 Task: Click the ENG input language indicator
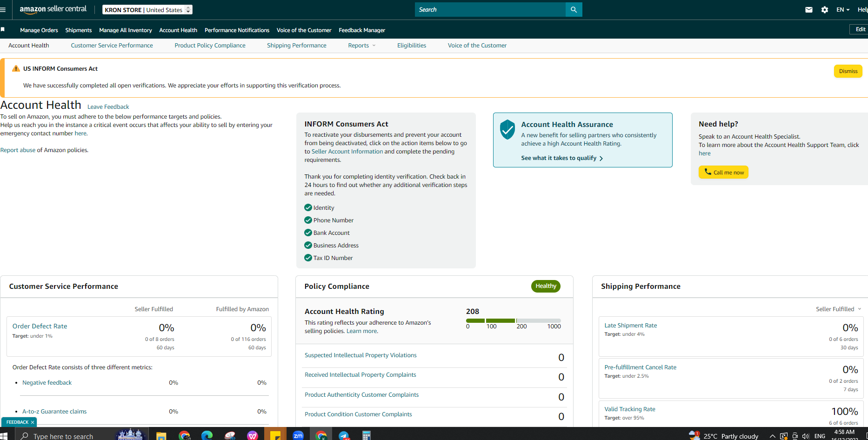coord(820,436)
